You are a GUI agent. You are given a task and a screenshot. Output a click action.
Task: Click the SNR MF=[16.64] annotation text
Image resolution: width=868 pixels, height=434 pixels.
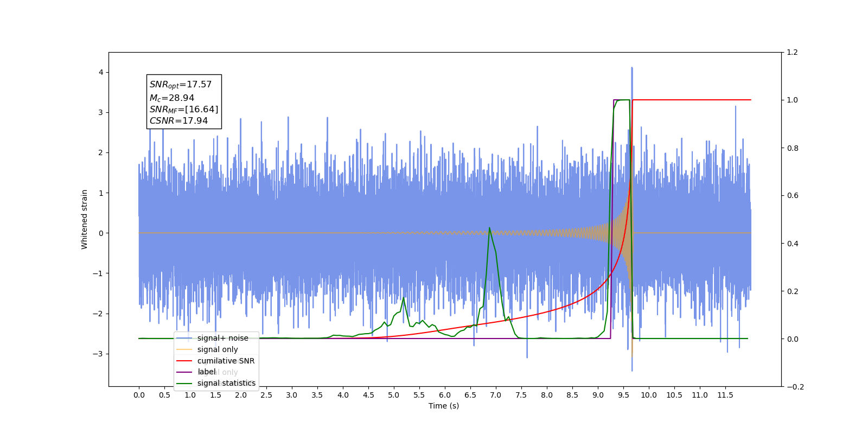(184, 109)
